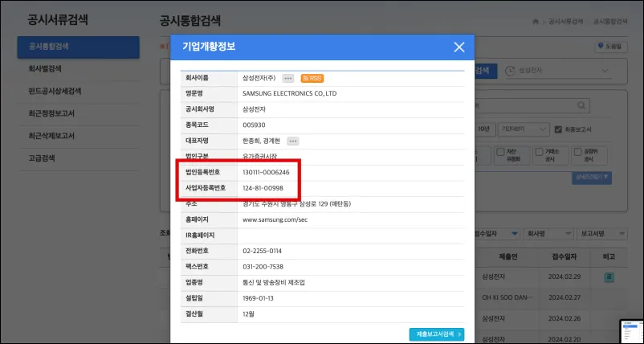Open the ellipsis button beside 한종희, 경계현
Image resolution: width=644 pixels, height=344 pixels.
pyautogui.click(x=292, y=141)
